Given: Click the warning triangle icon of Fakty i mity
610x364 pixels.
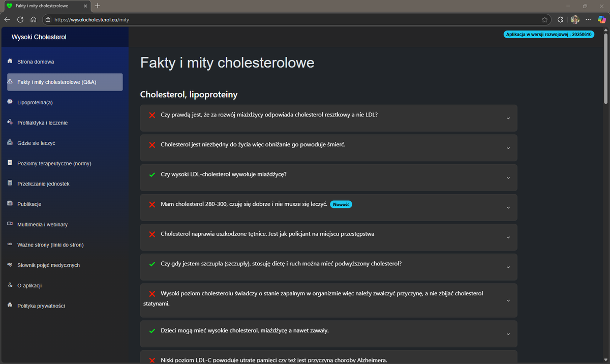Looking at the screenshot, I should 10,81.
